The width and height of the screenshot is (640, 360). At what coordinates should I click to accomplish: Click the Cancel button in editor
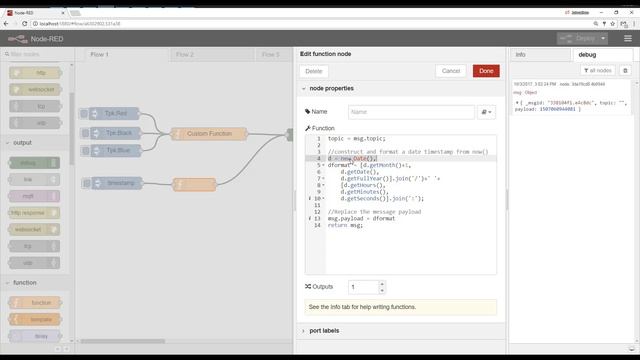point(451,71)
